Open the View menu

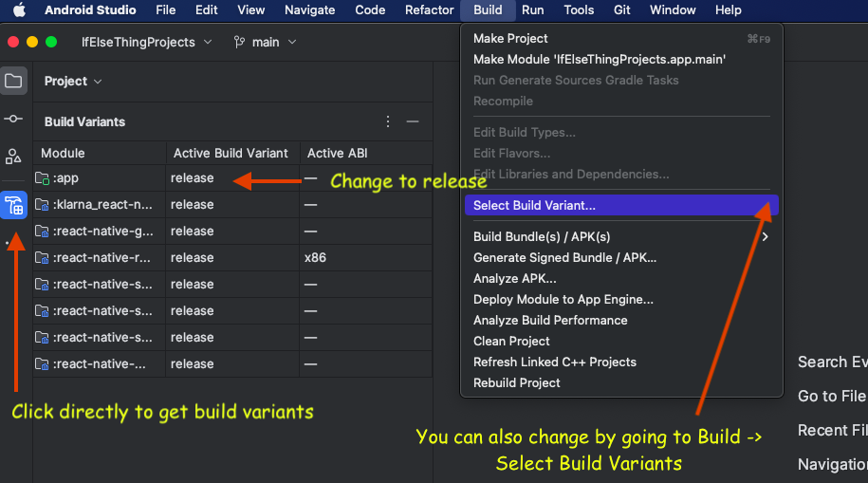click(250, 10)
